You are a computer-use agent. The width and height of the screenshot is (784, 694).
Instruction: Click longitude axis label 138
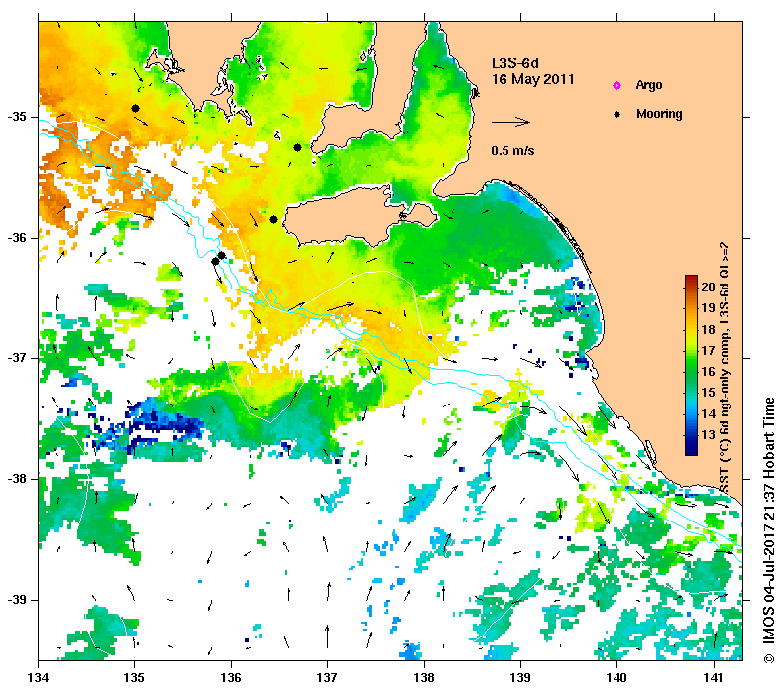(x=424, y=678)
